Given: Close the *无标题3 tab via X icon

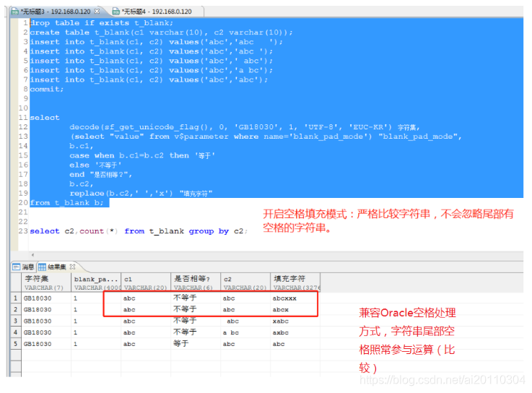Looking at the screenshot, I should pyautogui.click(x=97, y=12).
